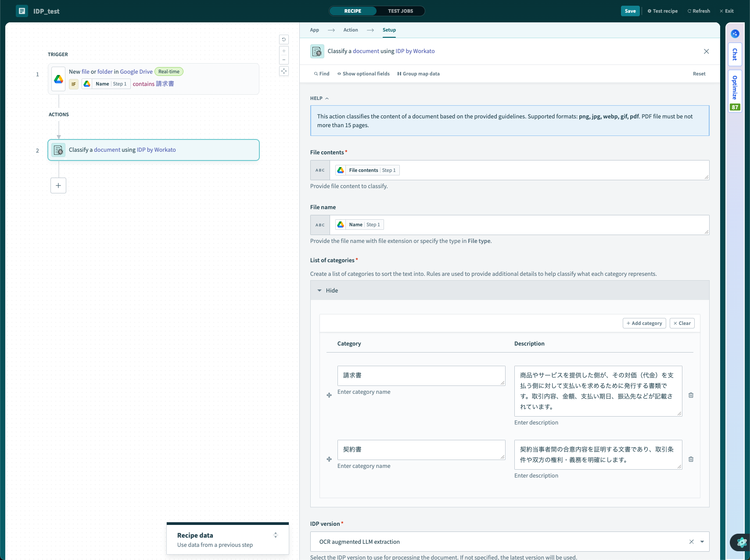Open the floating help bot icon
The width and height of the screenshot is (750, 560).
(x=741, y=542)
